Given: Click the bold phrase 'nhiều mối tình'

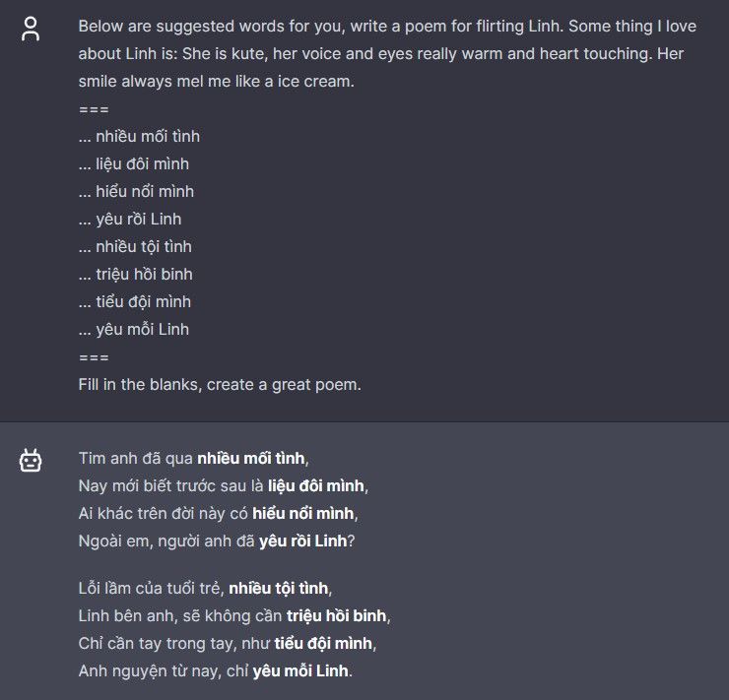Looking at the screenshot, I should pyautogui.click(x=251, y=459).
